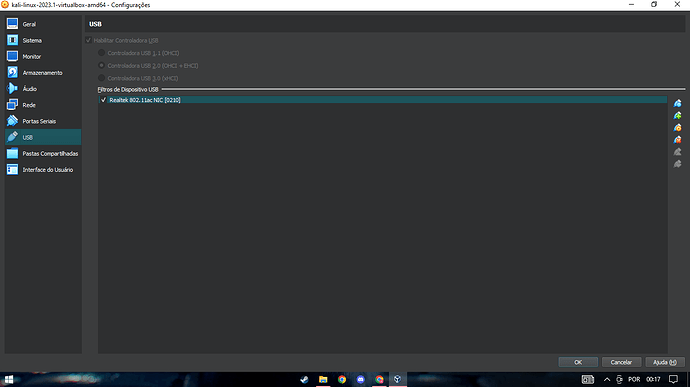Move selected USB filter up icon
This screenshot has height=387, width=690.
click(678, 152)
